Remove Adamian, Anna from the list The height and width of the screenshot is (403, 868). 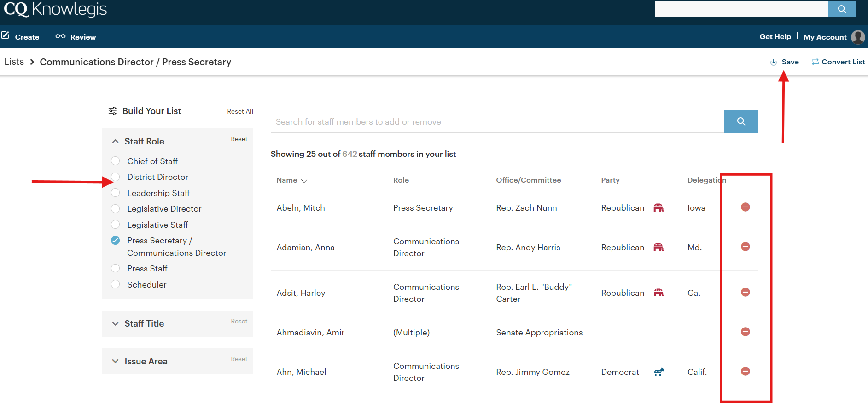[x=745, y=247]
